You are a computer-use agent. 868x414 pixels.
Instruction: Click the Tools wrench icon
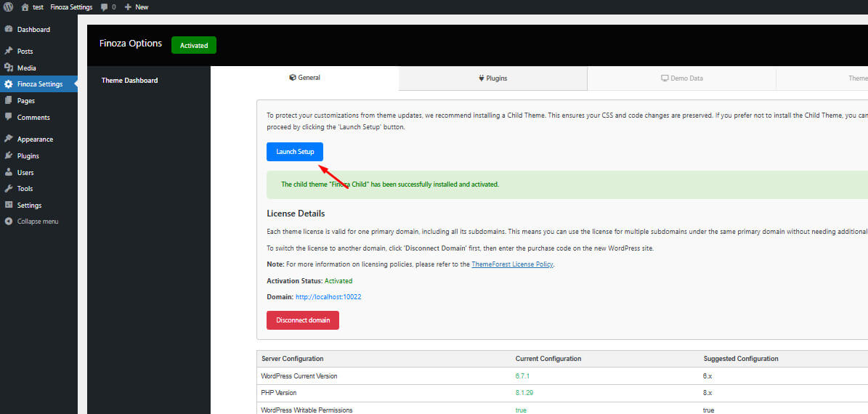click(8, 189)
